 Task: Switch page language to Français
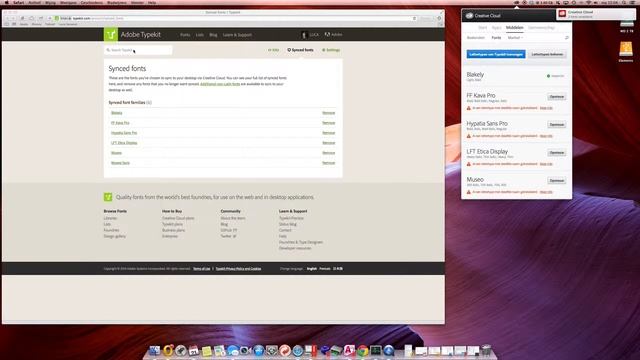coord(325,269)
